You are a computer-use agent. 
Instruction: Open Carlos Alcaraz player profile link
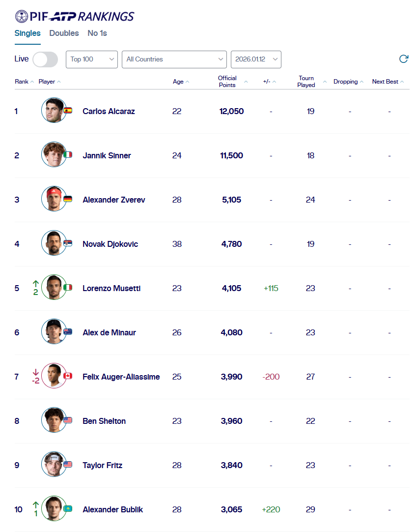pyautogui.click(x=109, y=111)
